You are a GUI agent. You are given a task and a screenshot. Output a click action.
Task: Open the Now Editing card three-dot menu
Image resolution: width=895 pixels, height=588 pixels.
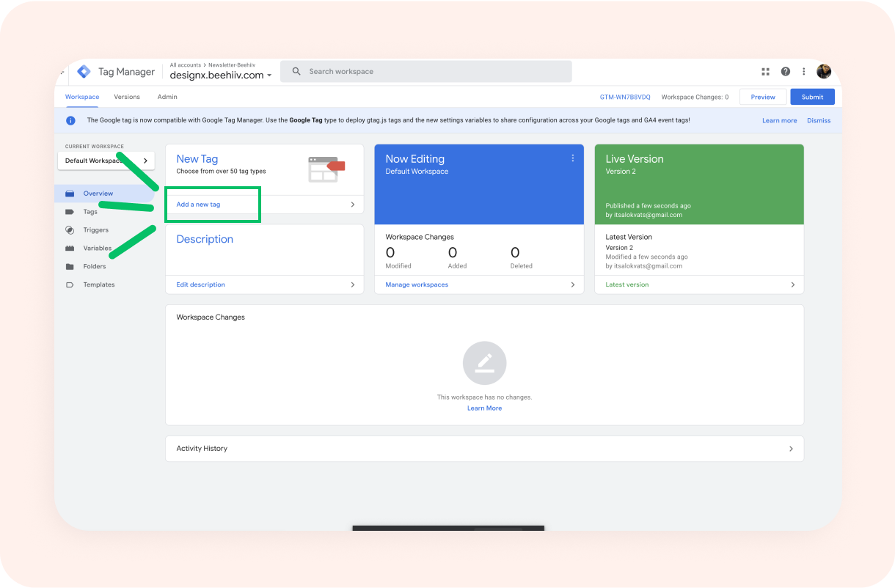[573, 158]
